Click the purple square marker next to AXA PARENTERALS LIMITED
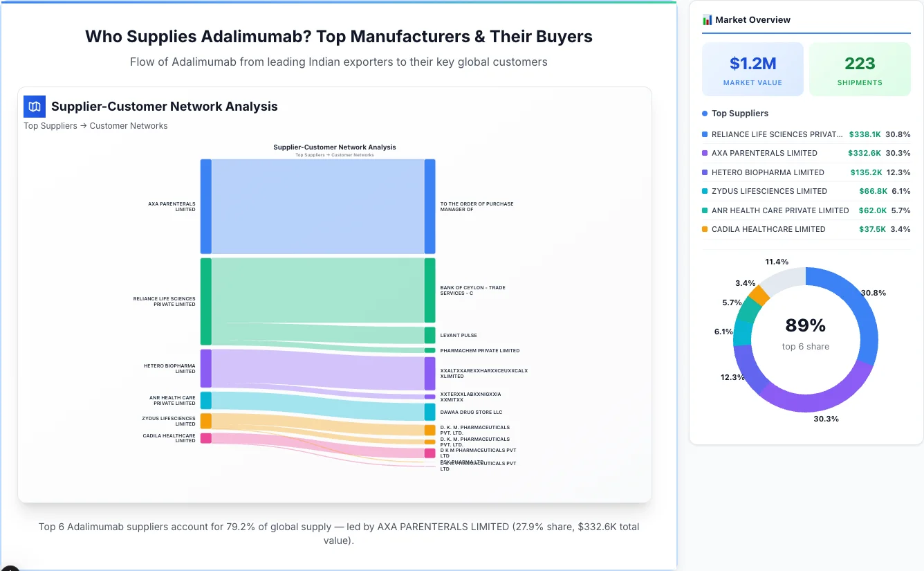 705,153
